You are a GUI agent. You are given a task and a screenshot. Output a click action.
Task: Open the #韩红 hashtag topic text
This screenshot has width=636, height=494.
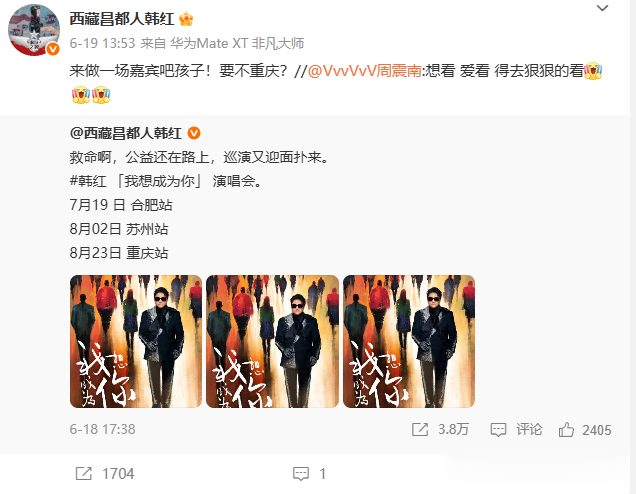click(88, 181)
